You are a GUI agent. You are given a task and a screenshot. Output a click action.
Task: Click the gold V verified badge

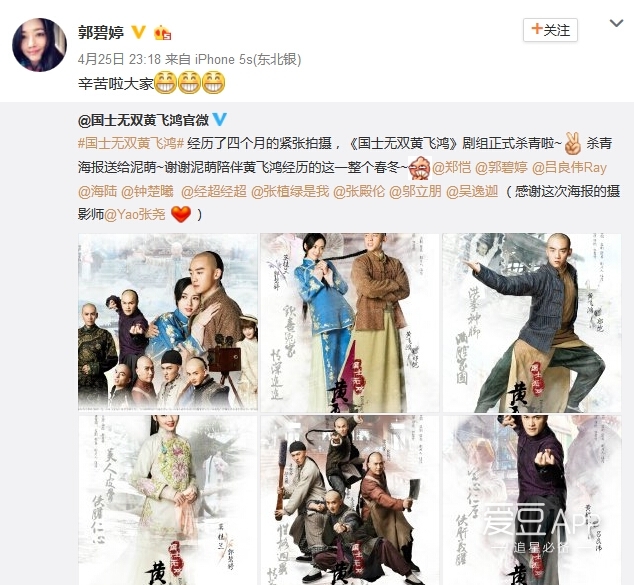click(x=138, y=32)
